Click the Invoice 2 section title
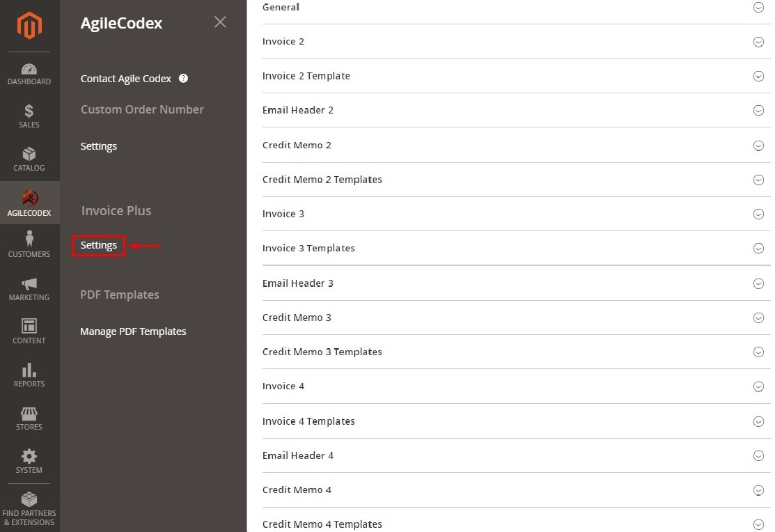Image resolution: width=775 pixels, height=532 pixels. pos(283,42)
